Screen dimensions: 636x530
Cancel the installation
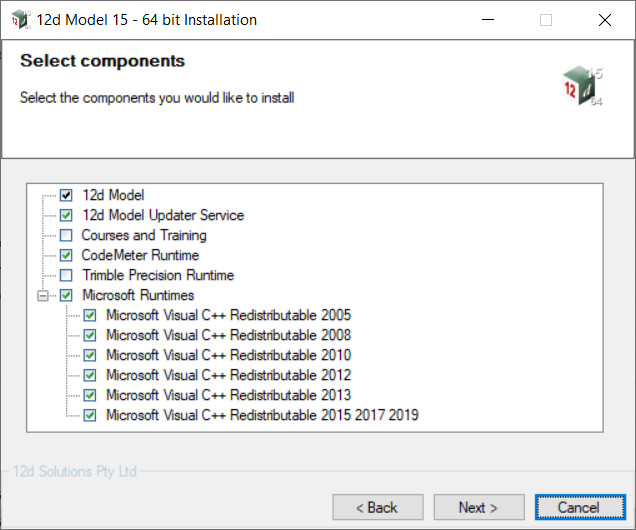point(580,507)
